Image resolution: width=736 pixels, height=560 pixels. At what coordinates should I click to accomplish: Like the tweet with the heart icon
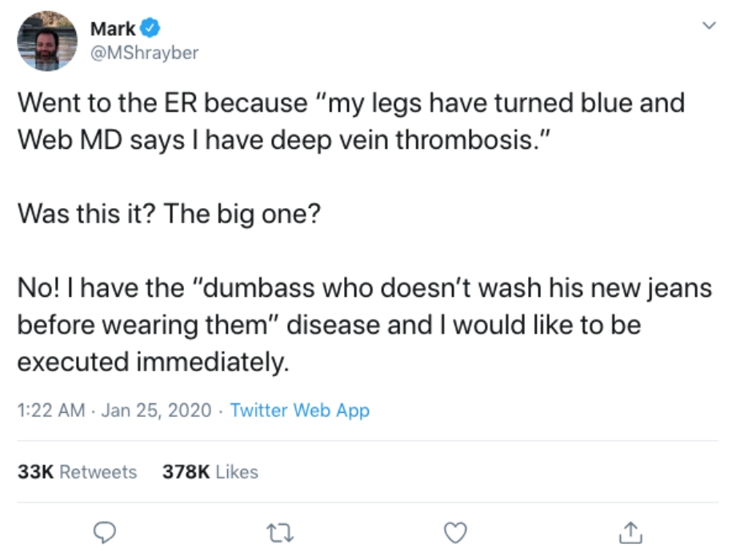click(x=455, y=531)
